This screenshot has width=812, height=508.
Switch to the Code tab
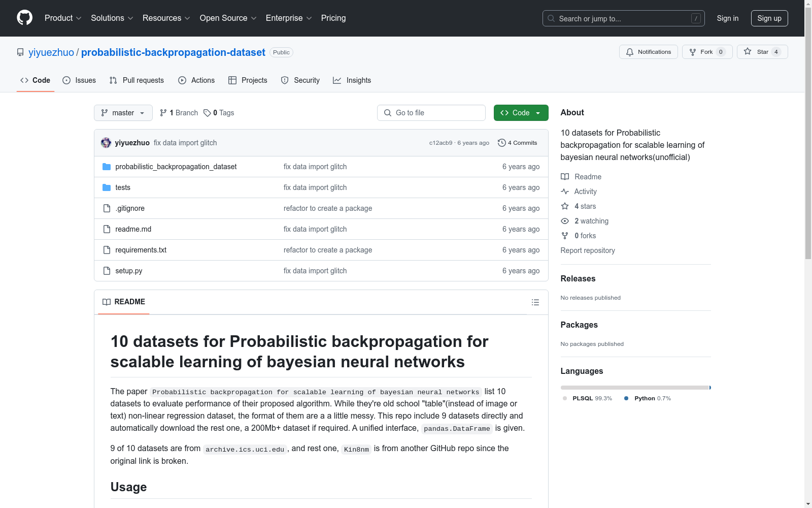tap(36, 80)
